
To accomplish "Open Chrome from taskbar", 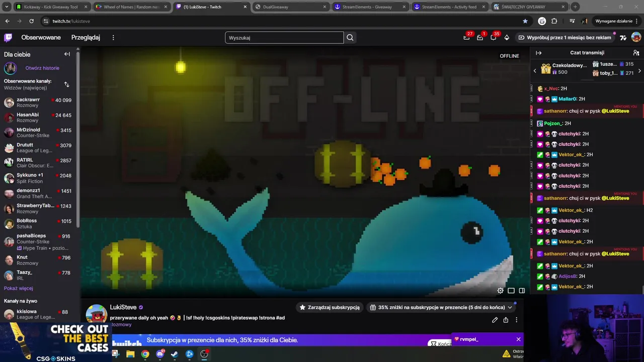I will tap(145, 354).
